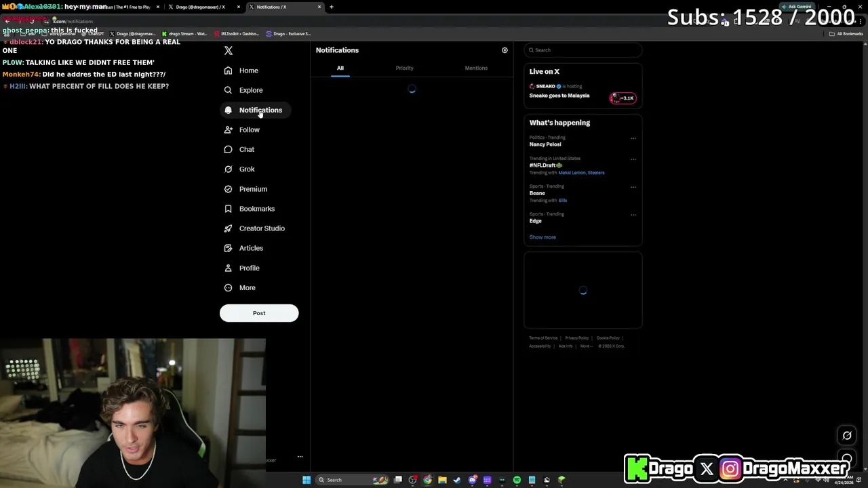This screenshot has width=868, height=488.
Task: Click the Bills trending link
Action: [x=563, y=201]
